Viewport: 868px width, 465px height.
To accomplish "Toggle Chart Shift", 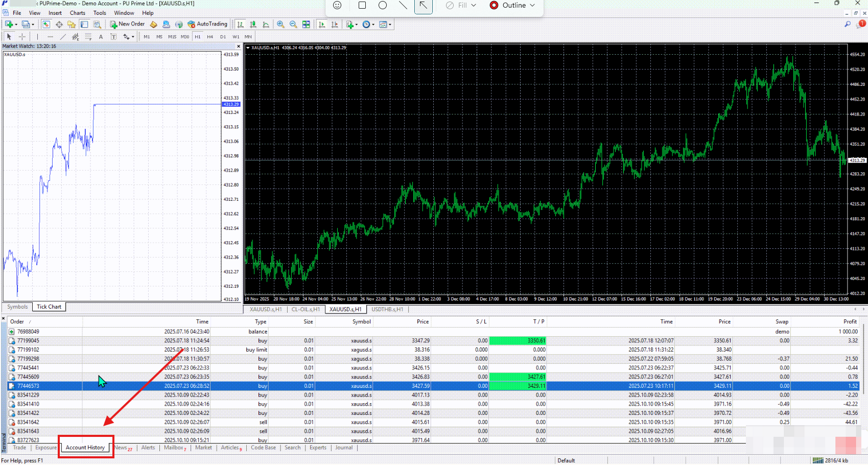I will (335, 24).
